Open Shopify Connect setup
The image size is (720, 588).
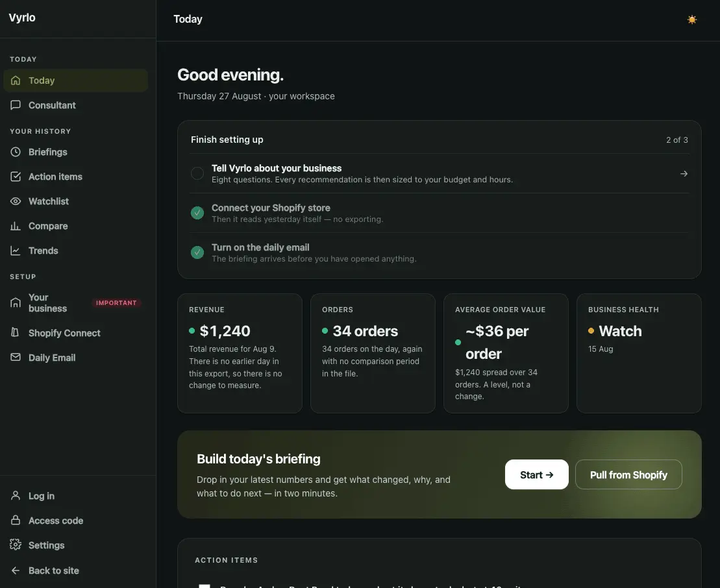click(x=76, y=333)
